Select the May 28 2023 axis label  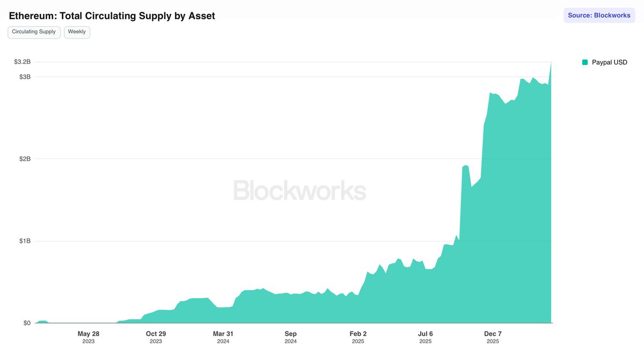[89, 337]
